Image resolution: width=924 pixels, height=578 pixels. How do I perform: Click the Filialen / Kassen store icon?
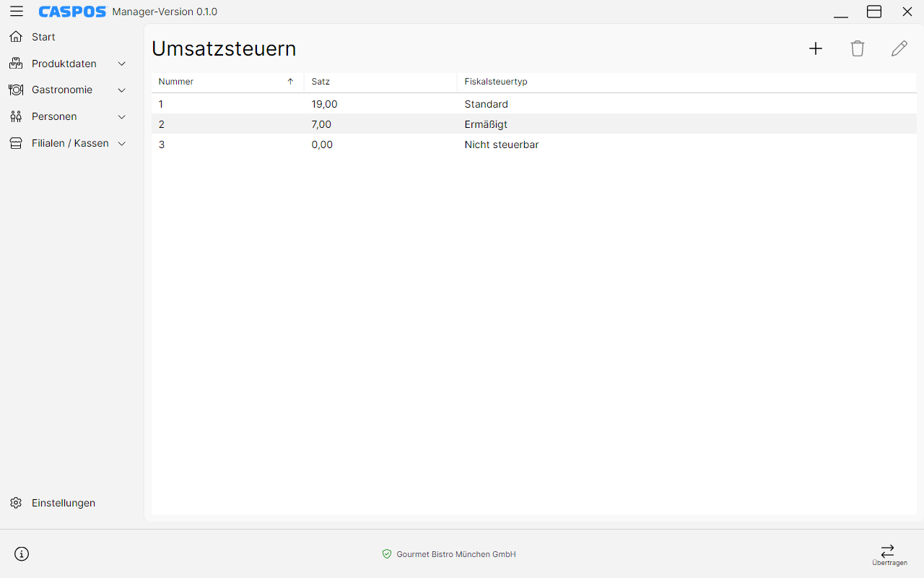coord(16,143)
